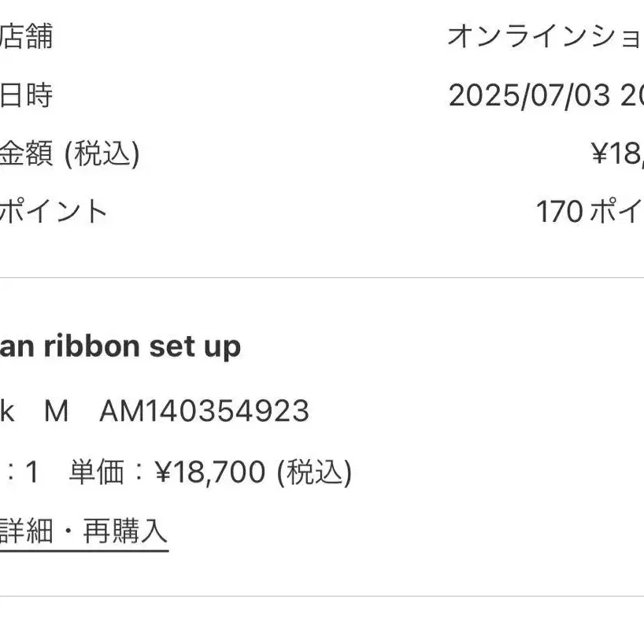
Task: Click the 店舗 label
Action: (x=26, y=36)
